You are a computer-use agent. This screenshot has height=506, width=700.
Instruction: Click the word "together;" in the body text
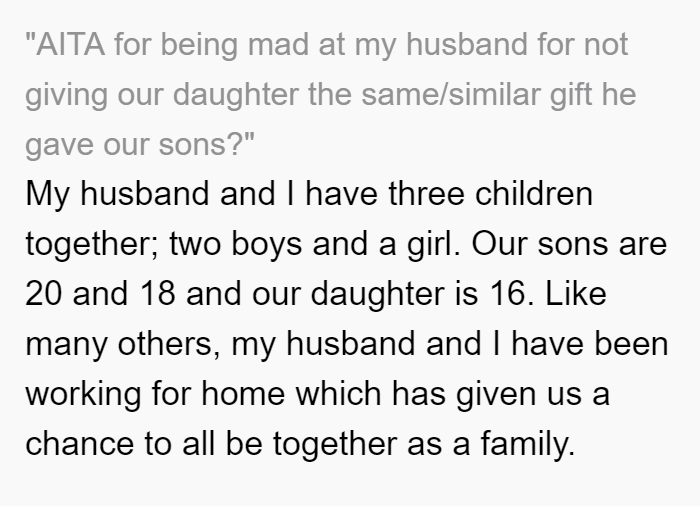[x=92, y=244]
